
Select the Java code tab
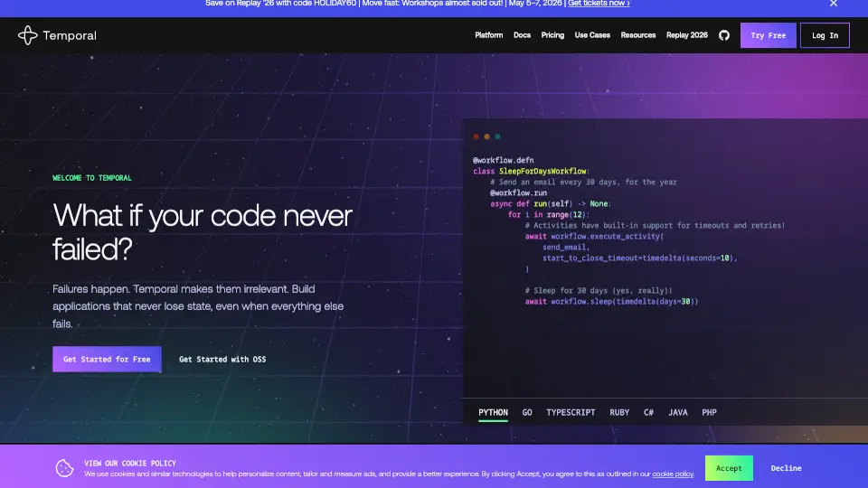(x=678, y=412)
